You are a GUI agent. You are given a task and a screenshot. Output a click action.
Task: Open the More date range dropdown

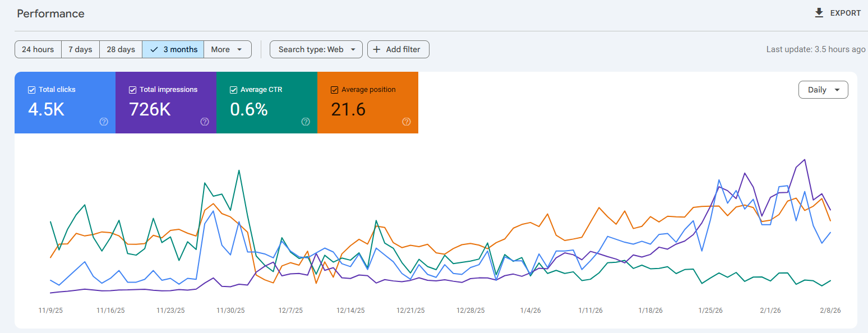click(x=227, y=49)
